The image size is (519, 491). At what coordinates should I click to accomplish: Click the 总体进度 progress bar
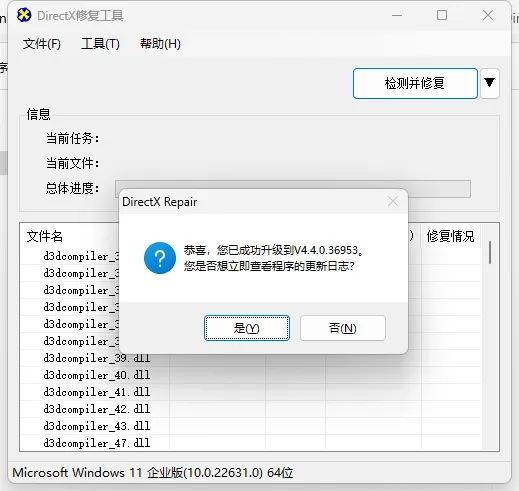[x=293, y=189]
